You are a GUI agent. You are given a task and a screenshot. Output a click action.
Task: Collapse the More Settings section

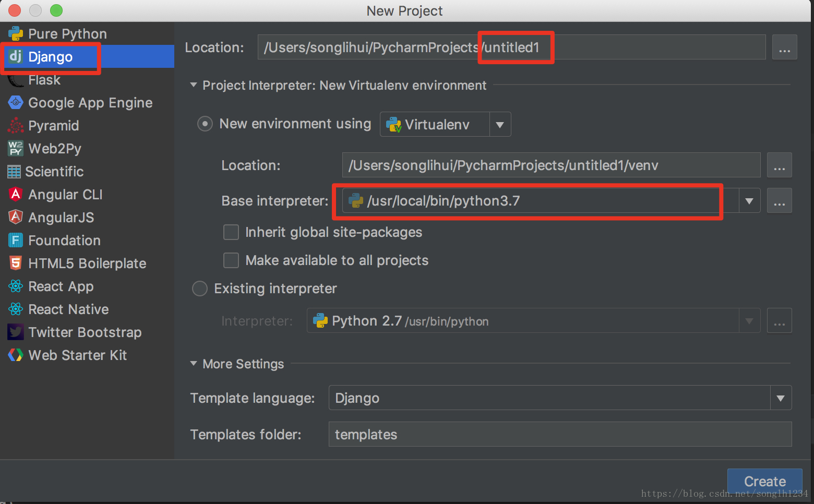[x=194, y=364]
